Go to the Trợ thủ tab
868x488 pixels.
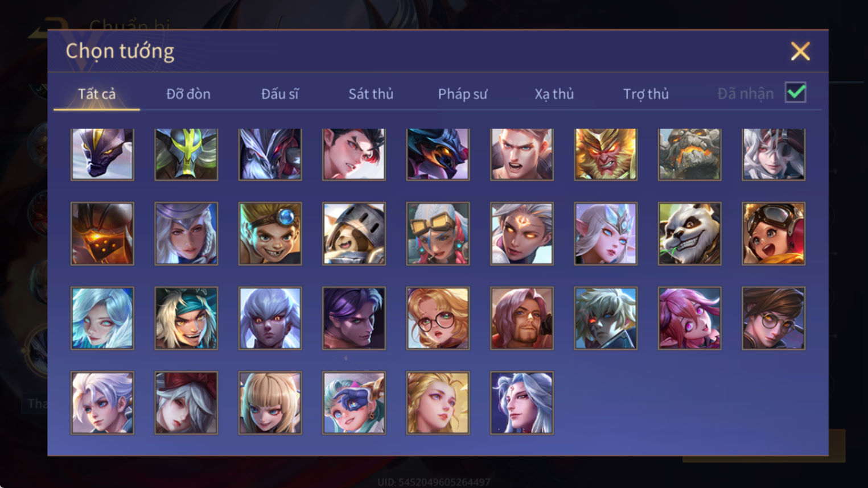(646, 94)
